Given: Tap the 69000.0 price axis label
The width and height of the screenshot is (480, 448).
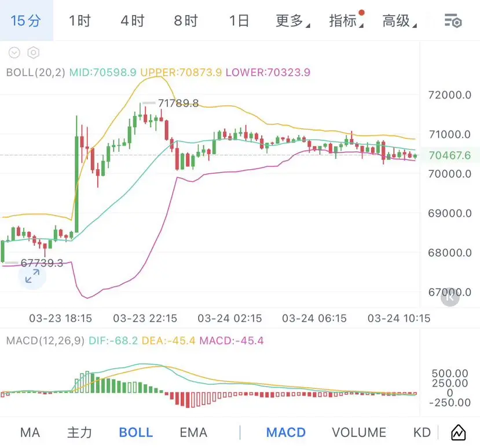Looking at the screenshot, I should click(x=450, y=213).
